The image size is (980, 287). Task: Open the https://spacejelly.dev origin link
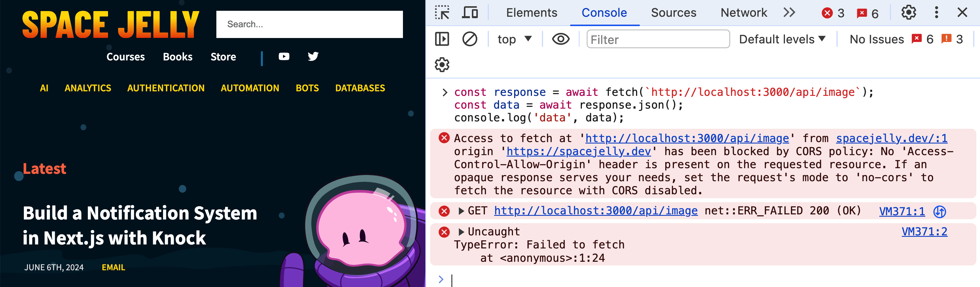(x=578, y=151)
